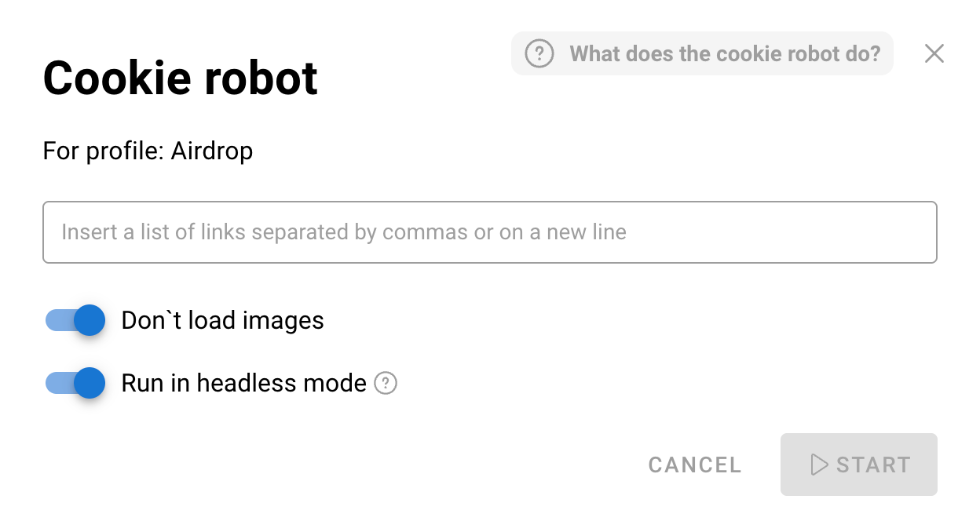Open 'What does the cookie robot do?' help

click(724, 54)
